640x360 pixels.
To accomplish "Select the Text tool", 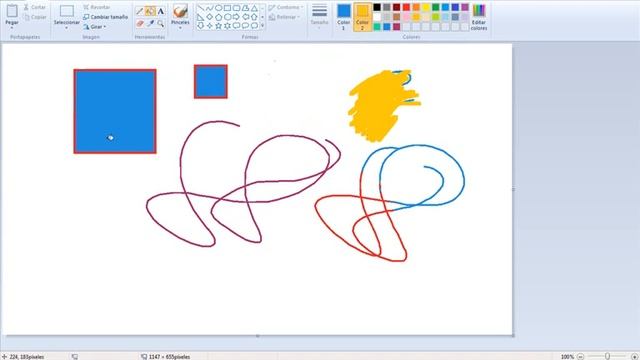I will (161, 11).
